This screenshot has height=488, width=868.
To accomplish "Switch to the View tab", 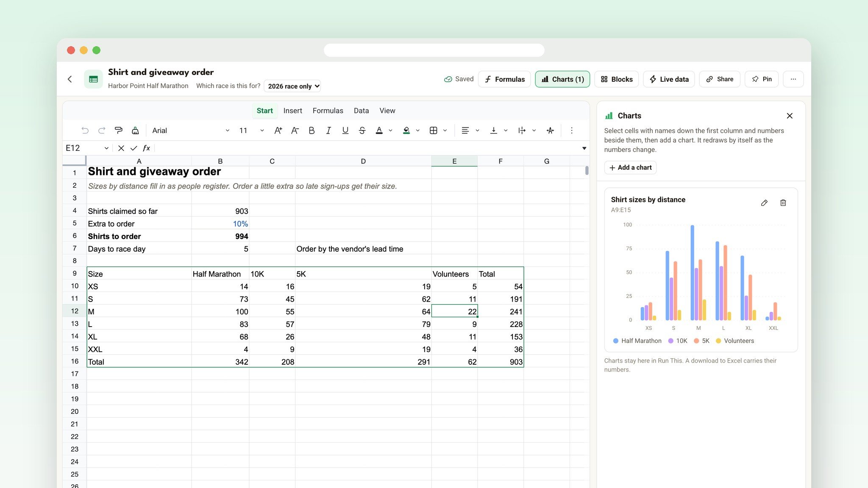I will 387,111.
